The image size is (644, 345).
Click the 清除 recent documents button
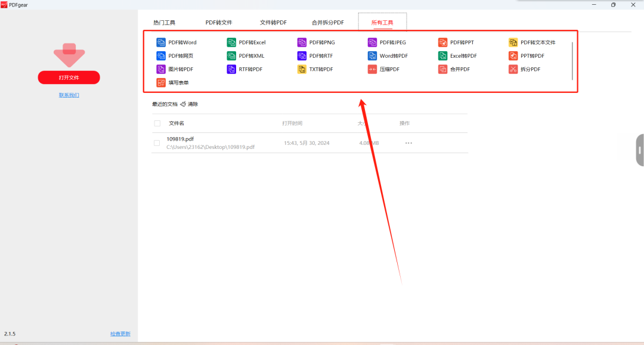click(x=189, y=104)
